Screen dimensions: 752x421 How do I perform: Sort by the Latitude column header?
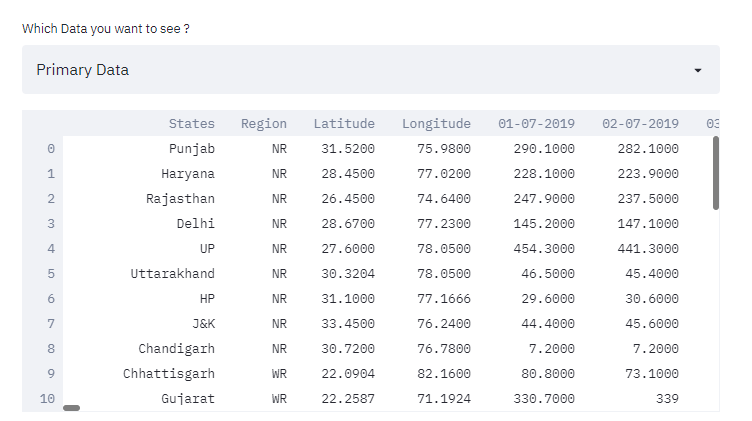pos(344,124)
